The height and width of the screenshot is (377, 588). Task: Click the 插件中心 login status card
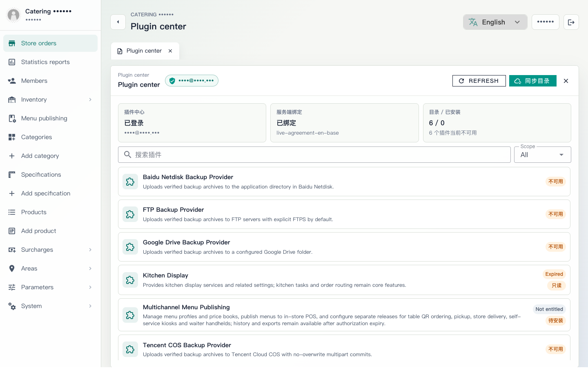(192, 123)
